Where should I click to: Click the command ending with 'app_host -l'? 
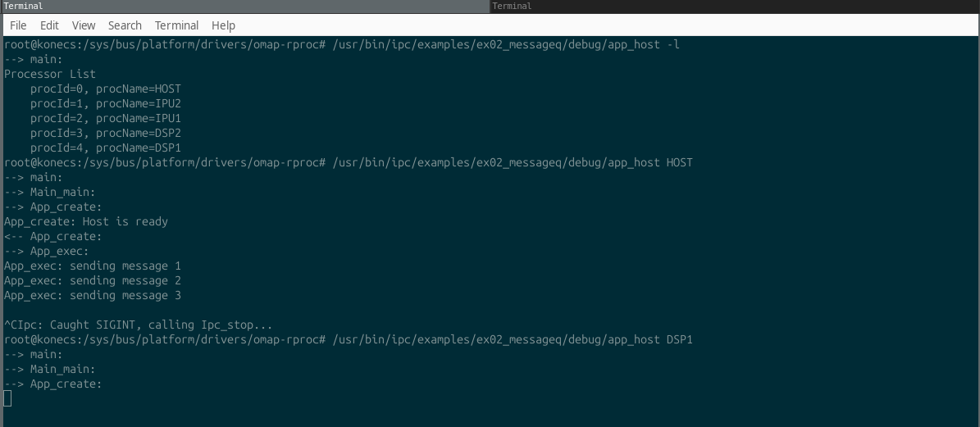point(506,44)
